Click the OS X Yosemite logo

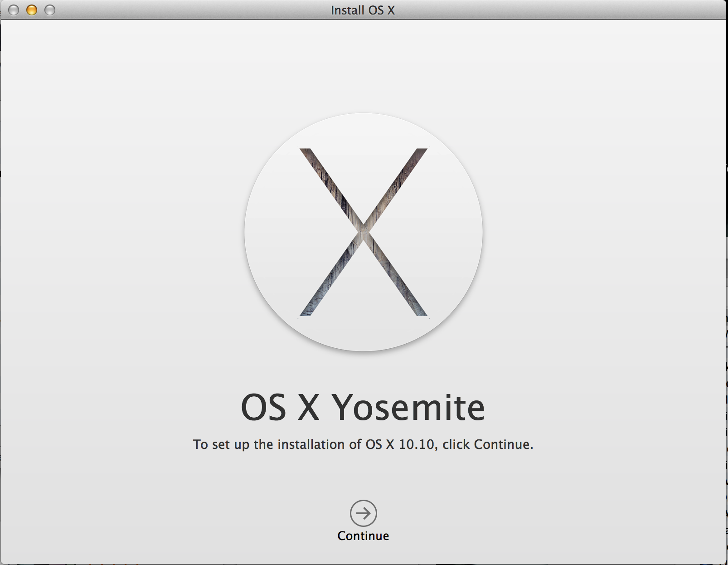click(x=363, y=232)
